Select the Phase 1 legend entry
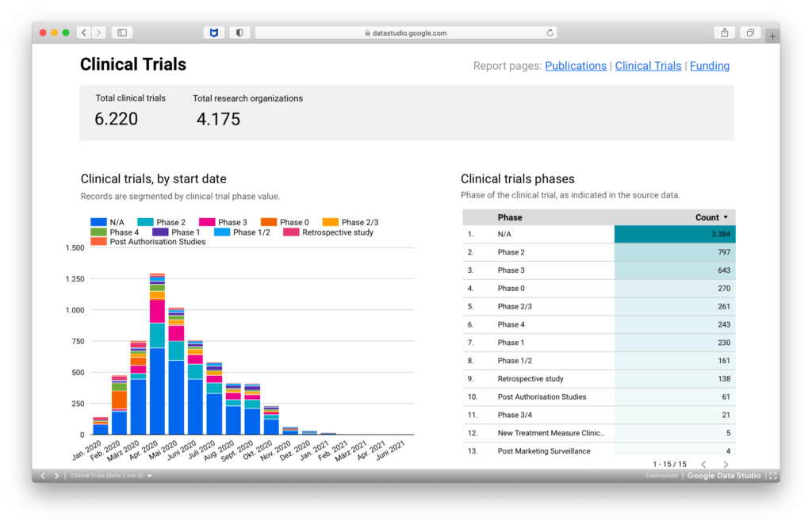The height and width of the screenshot is (525, 812). pos(176,232)
